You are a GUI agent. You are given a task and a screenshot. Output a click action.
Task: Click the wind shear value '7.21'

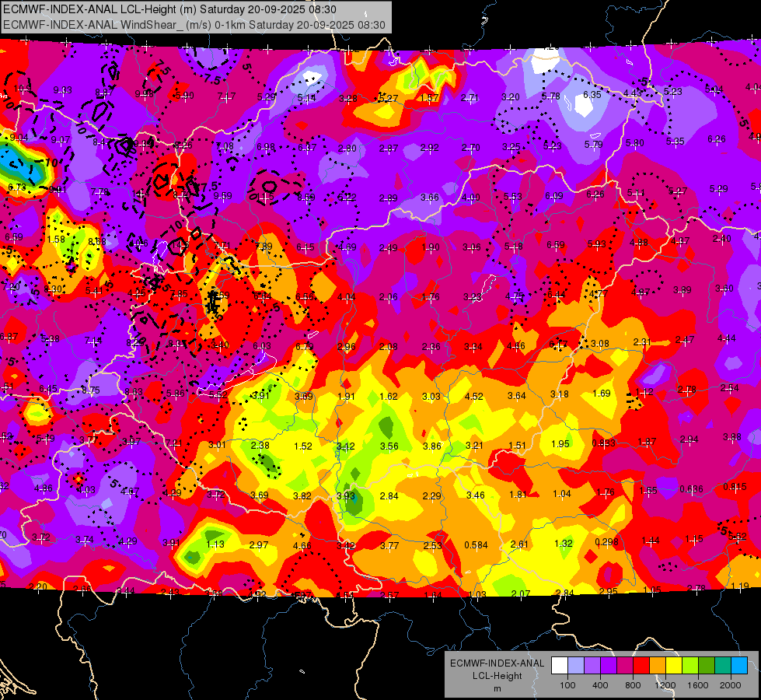(x=174, y=443)
